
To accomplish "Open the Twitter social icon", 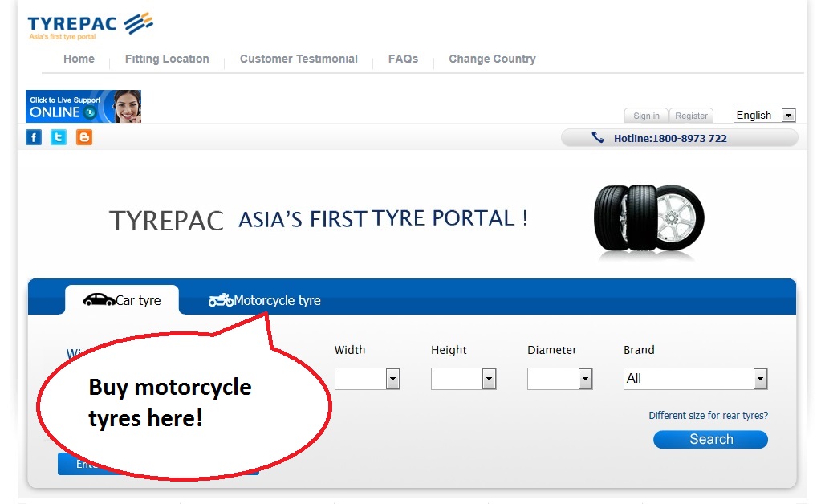I will pos(58,137).
